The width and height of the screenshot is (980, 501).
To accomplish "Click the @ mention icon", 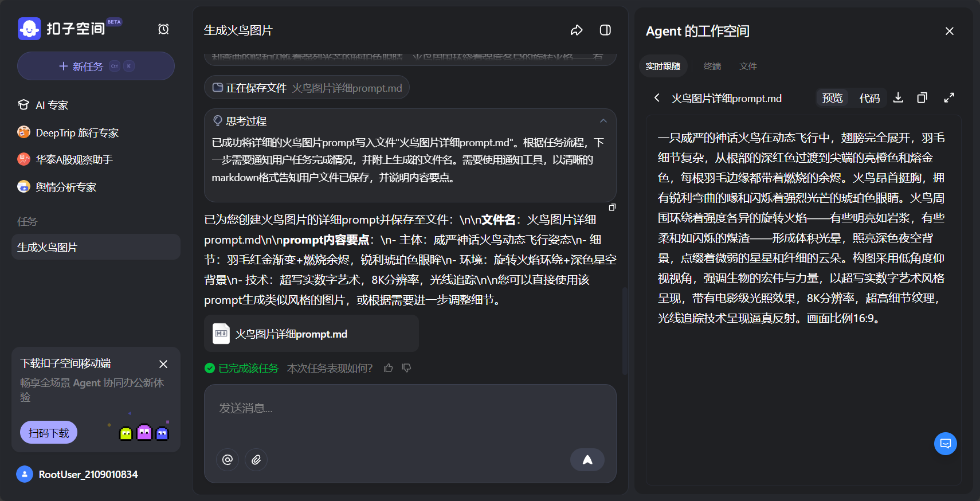I will pos(228,460).
